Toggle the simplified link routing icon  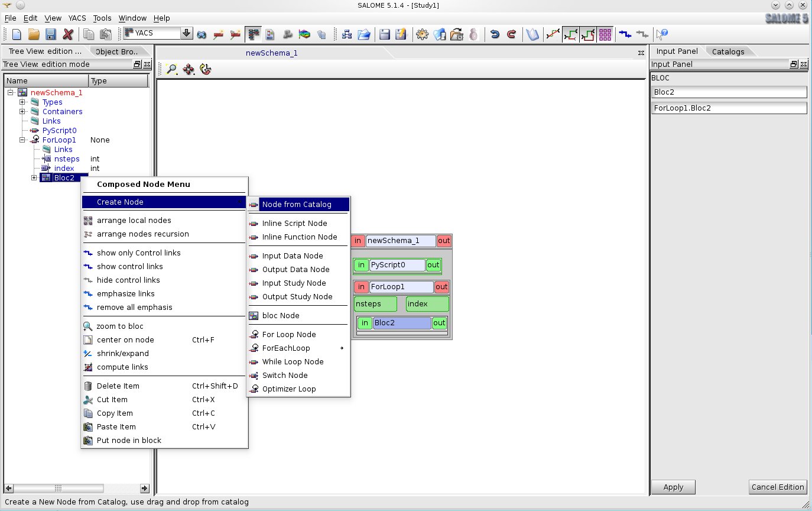pyautogui.click(x=588, y=34)
